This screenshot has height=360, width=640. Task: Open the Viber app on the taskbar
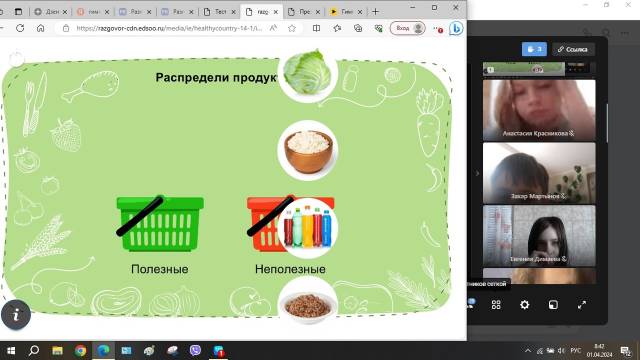[196, 350]
